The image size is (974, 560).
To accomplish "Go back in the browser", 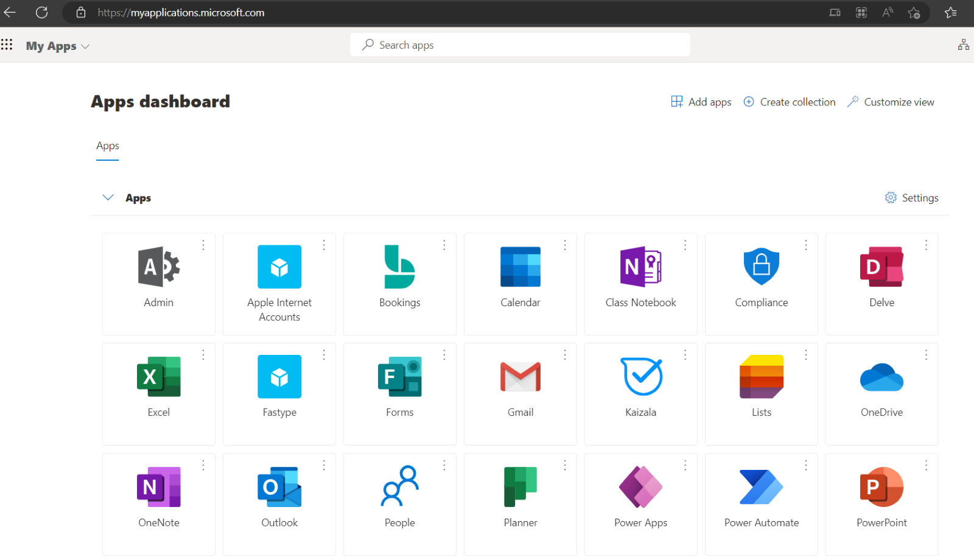I will coord(9,12).
